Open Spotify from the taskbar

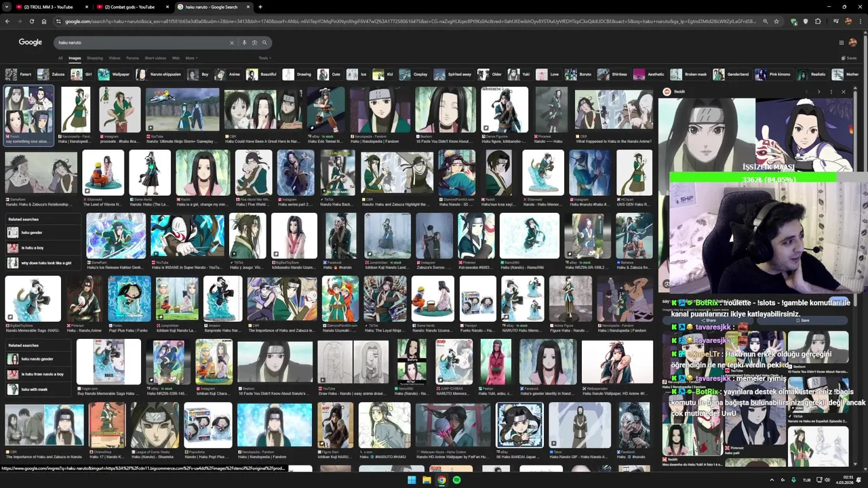[x=456, y=480]
